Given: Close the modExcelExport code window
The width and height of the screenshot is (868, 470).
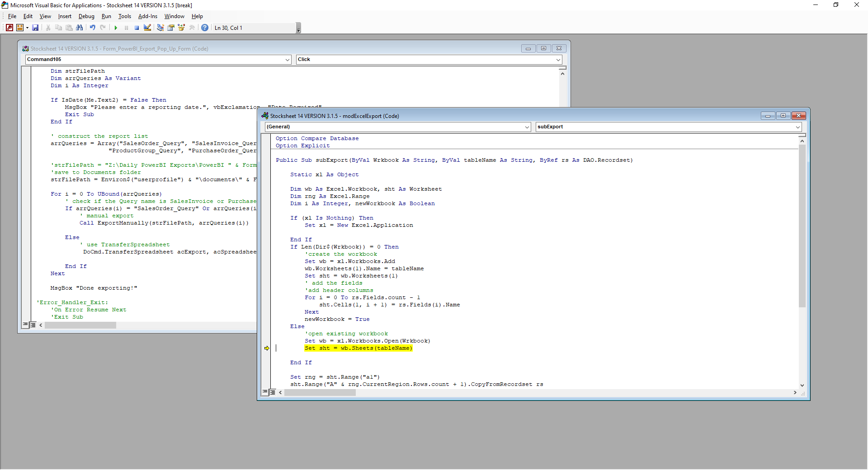Looking at the screenshot, I should (x=798, y=116).
